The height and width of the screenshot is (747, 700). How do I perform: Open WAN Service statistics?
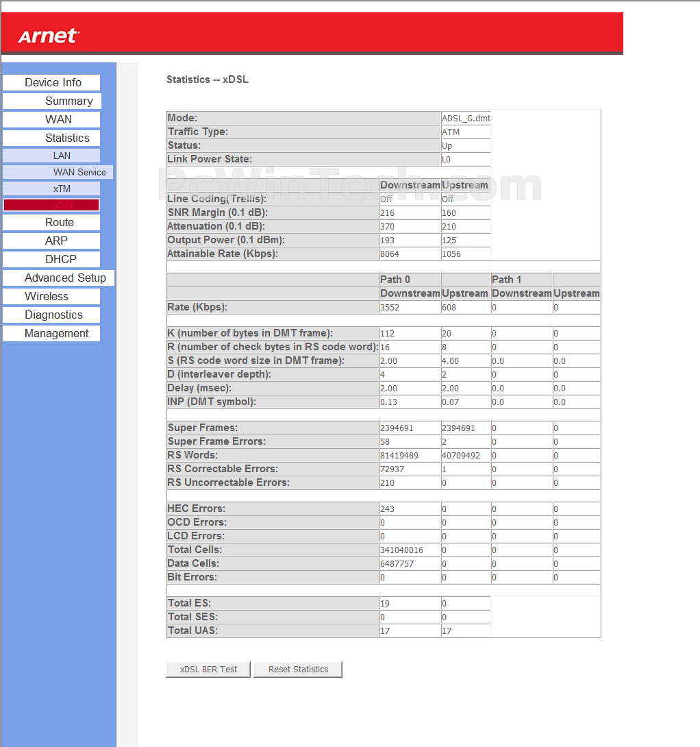tap(58, 172)
